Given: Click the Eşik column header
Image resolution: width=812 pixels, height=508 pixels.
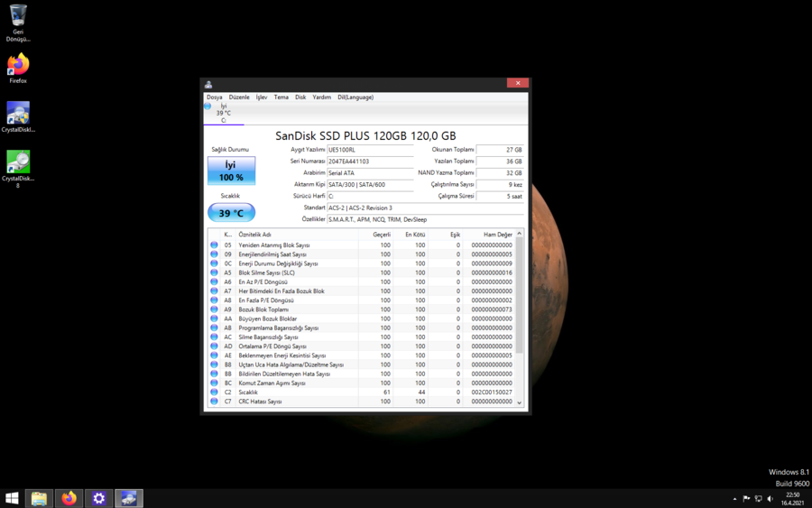Looking at the screenshot, I should 445,235.
